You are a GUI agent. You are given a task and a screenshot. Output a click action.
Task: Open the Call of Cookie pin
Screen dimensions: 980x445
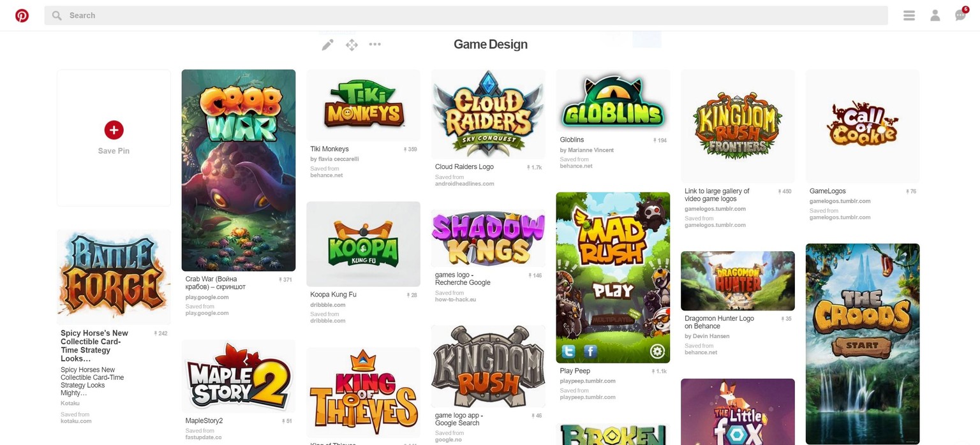(x=863, y=126)
